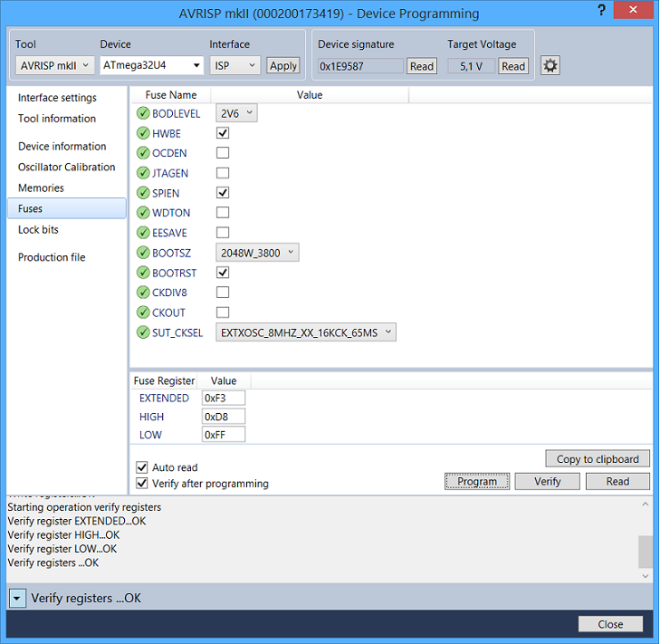Click the fuses Read button
The height and width of the screenshot is (644, 660).
617,481
